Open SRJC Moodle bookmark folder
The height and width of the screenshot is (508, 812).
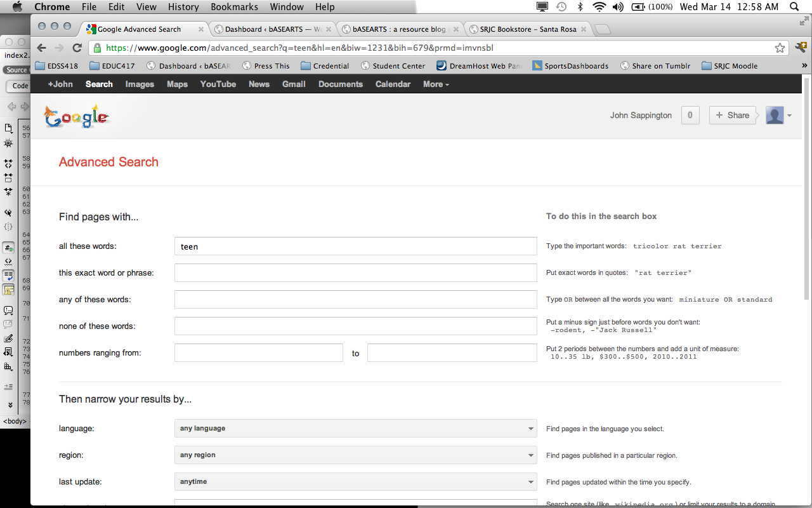click(730, 65)
